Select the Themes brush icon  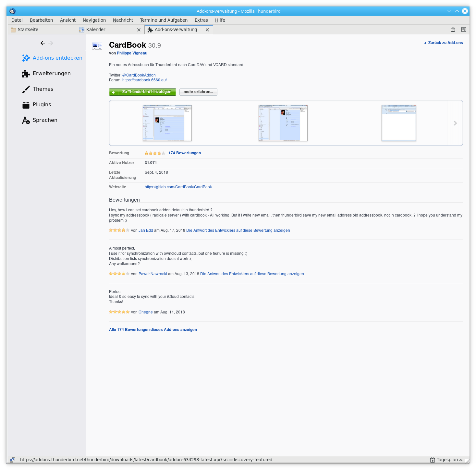coord(26,89)
